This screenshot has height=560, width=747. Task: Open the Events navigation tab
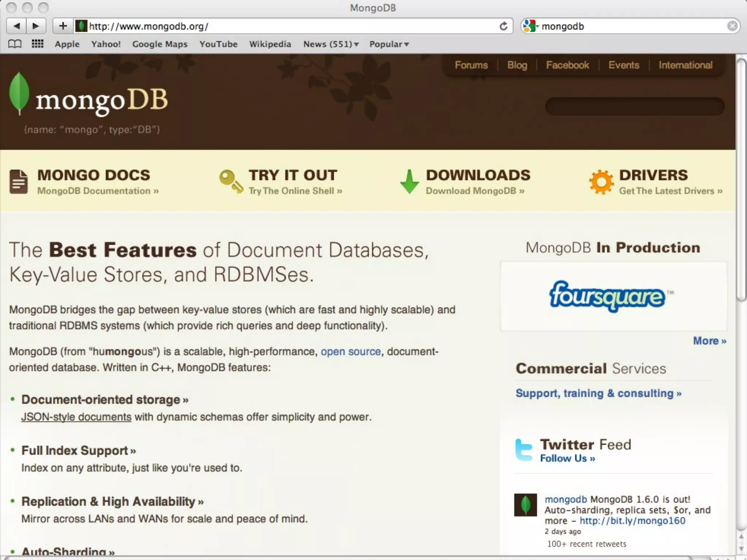(x=623, y=65)
